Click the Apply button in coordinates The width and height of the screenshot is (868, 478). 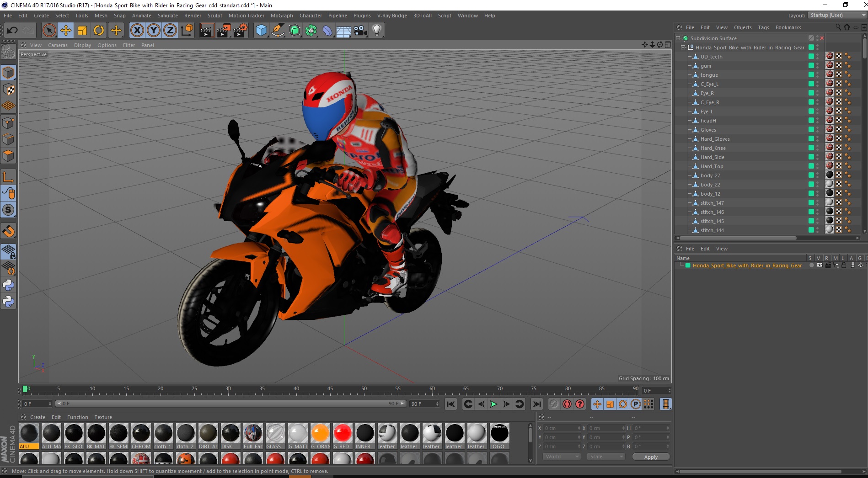651,457
